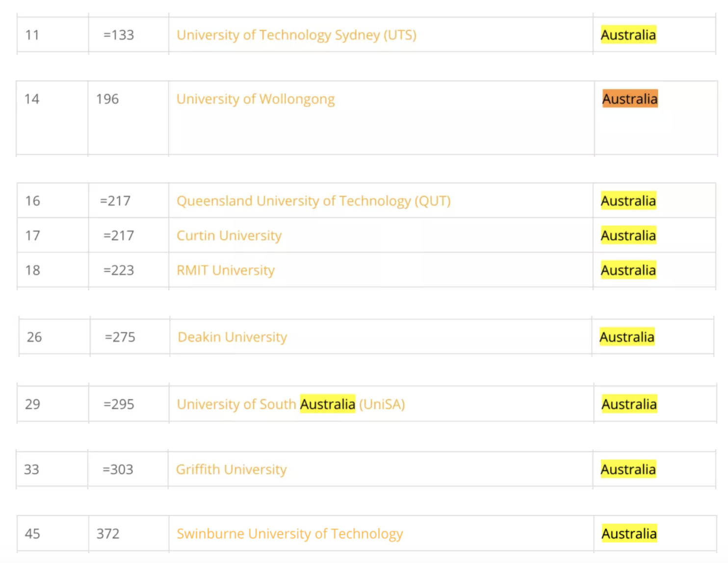
Task: Open University of Technology Sydney (UTS) link
Action: 296,35
